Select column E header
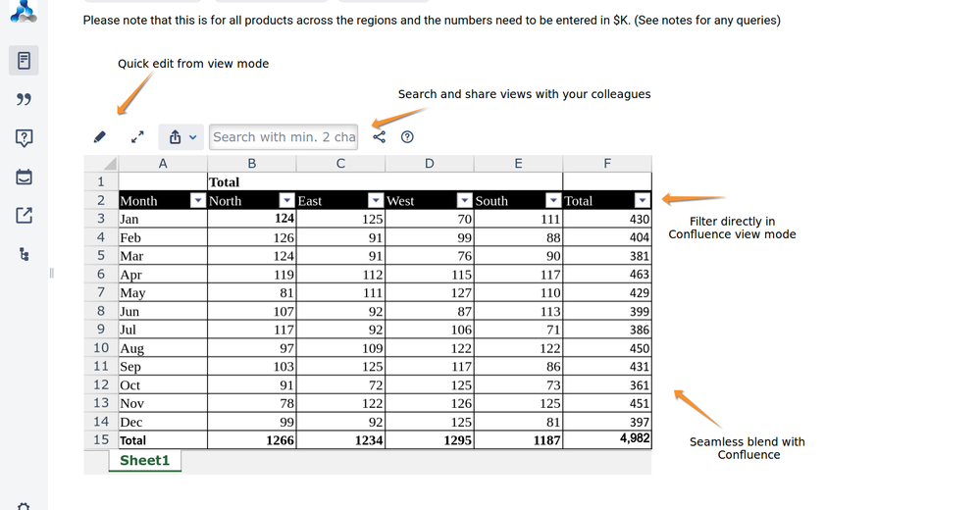The width and height of the screenshot is (980, 510). pyautogui.click(x=518, y=164)
